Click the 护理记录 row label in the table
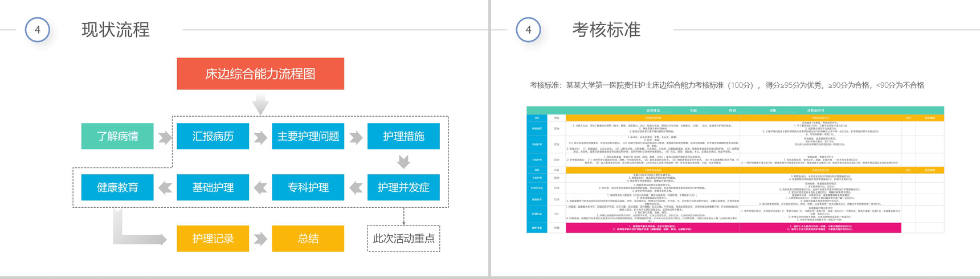The width and height of the screenshot is (980, 279). coord(537,214)
